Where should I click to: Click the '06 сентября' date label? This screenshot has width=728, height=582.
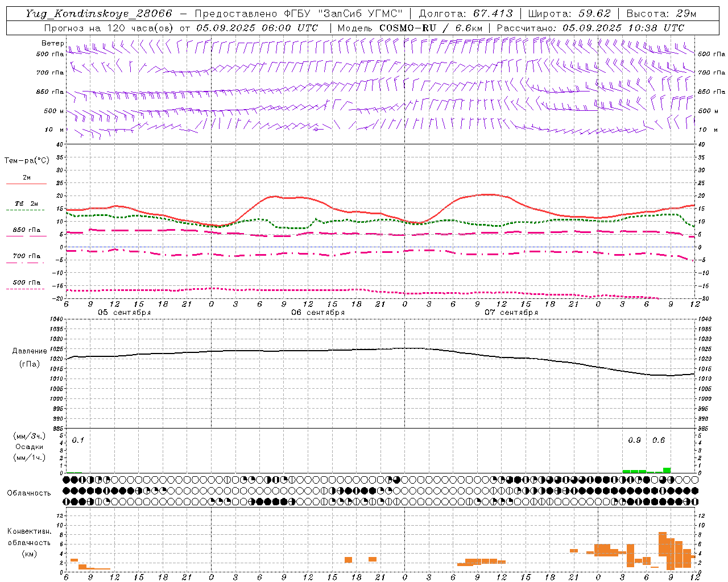(318, 313)
